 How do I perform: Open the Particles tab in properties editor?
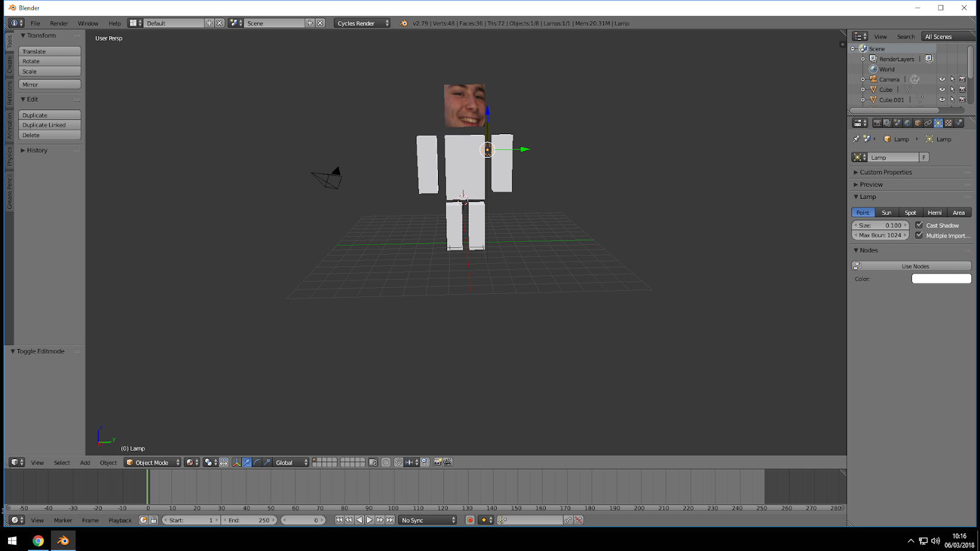coord(948,122)
